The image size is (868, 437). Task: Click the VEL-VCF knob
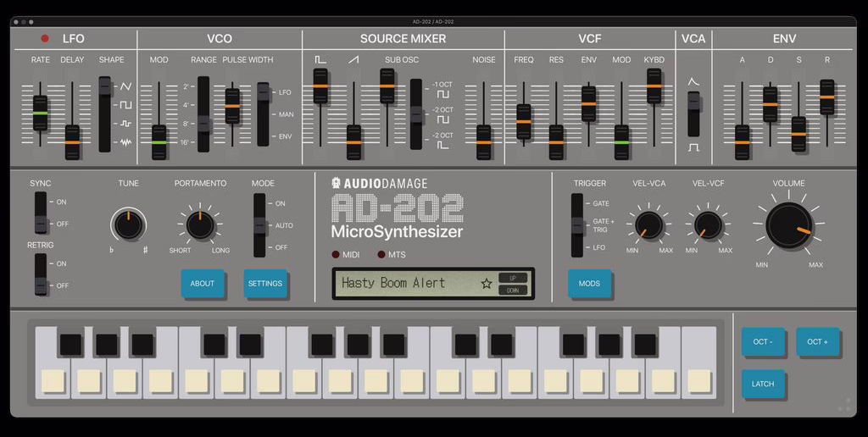(708, 225)
